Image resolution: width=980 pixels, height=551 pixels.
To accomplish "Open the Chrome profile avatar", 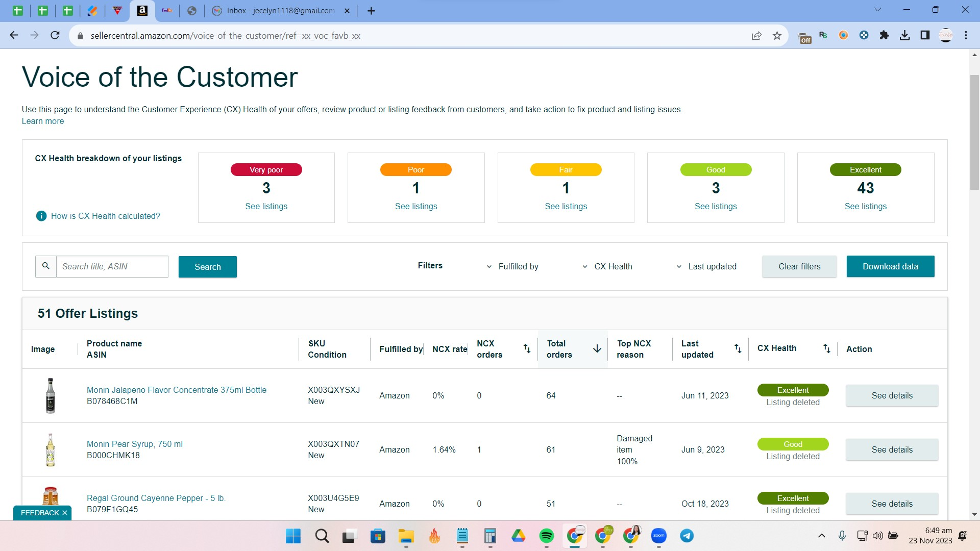I will tap(946, 35).
